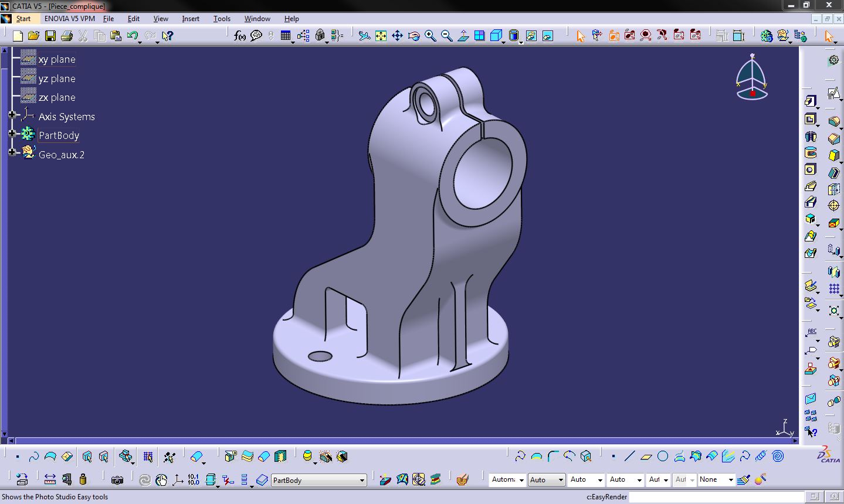Screen dimensions: 844x504
Task: Select zx plane in tree
Action: click(57, 97)
